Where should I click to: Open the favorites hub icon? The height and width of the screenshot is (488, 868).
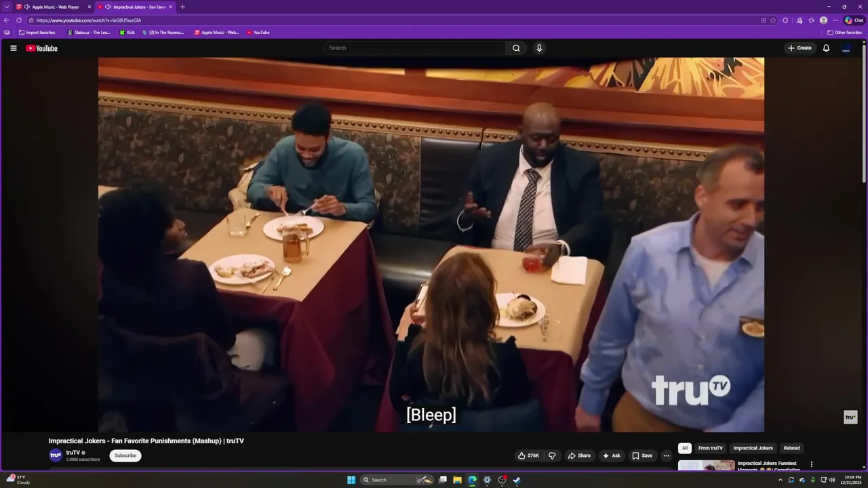811,20
